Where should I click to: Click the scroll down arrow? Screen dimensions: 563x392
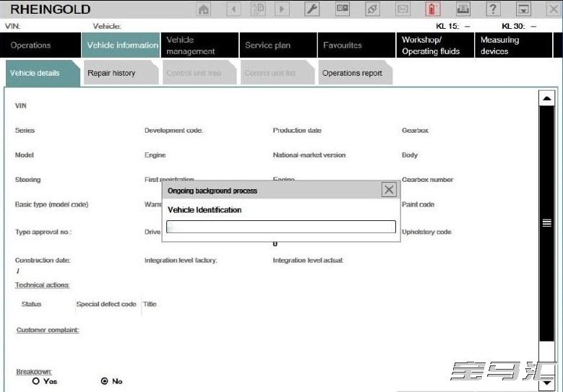click(x=547, y=383)
